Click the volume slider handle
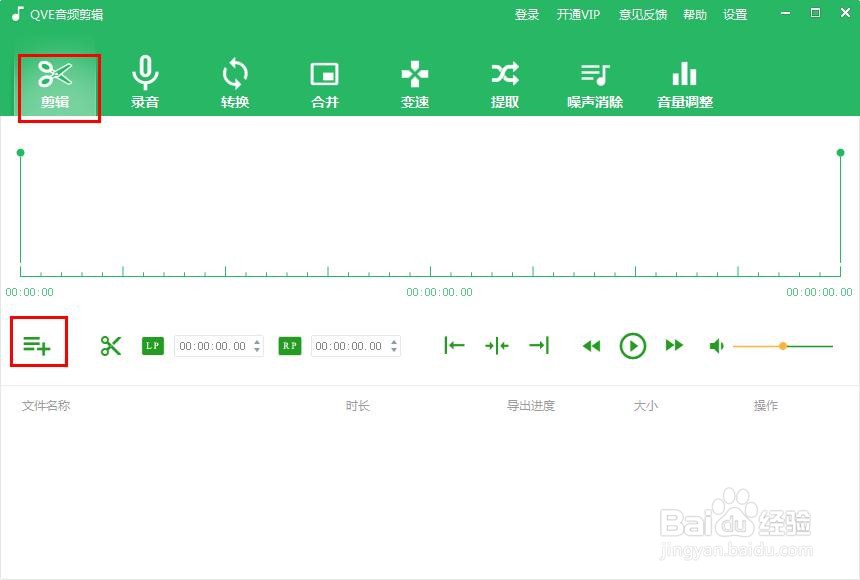The height and width of the screenshot is (580, 860). coord(783,346)
